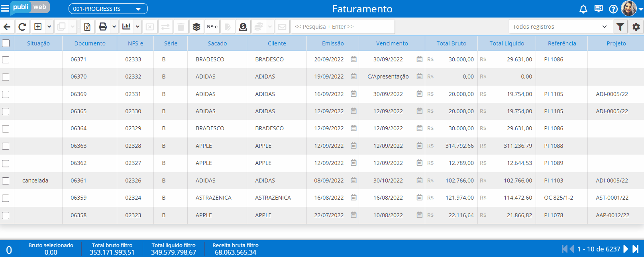644x257 pixels.
Task: Open the hamburger main menu
Action: click(5, 8)
